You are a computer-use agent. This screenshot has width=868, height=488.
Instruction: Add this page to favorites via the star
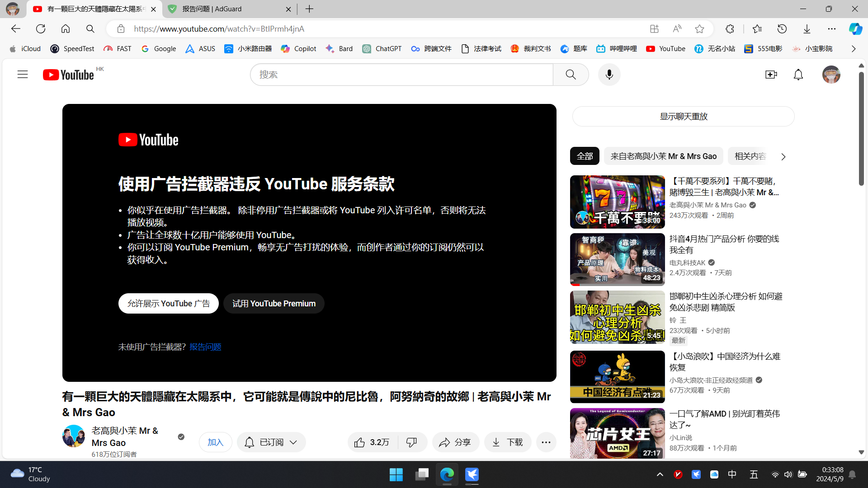tap(699, 28)
